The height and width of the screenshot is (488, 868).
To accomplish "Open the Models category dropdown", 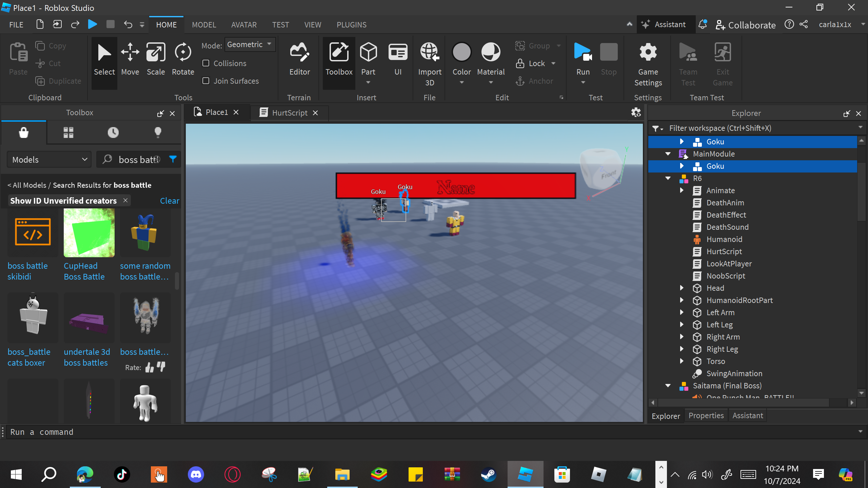I will point(50,160).
